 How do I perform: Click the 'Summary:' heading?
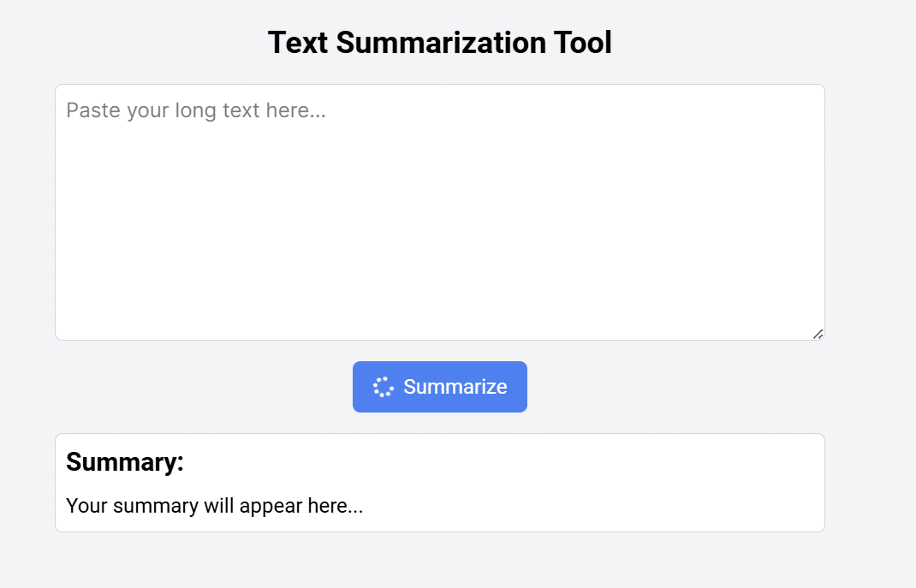(125, 462)
